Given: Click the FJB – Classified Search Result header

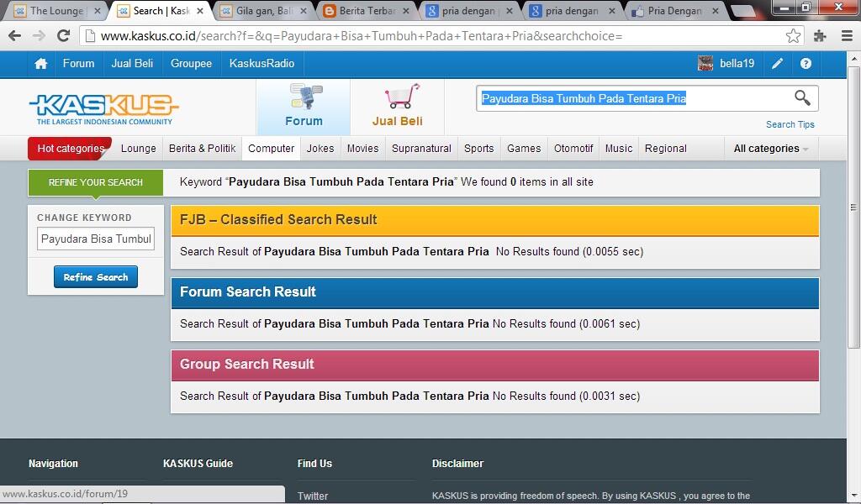Looking at the screenshot, I should pyautogui.click(x=494, y=220).
